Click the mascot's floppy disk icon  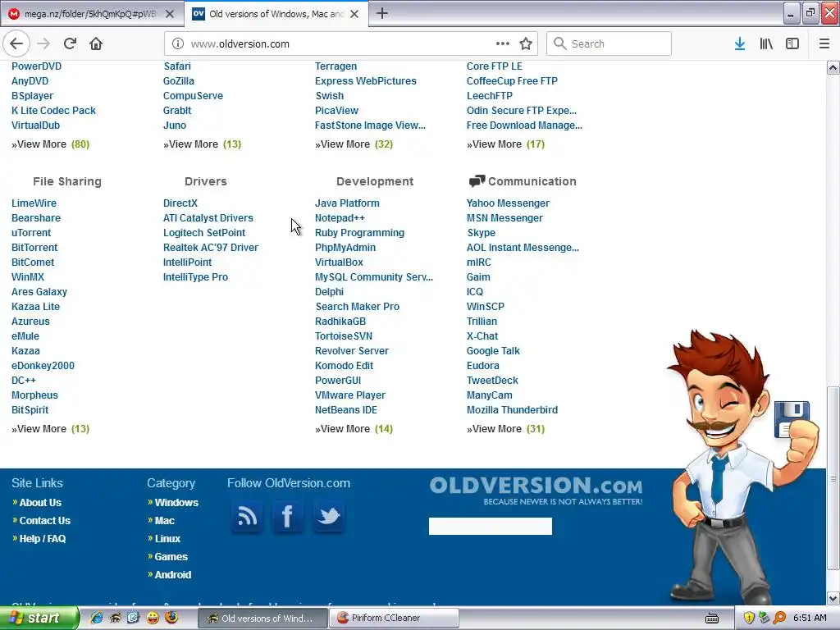click(792, 419)
